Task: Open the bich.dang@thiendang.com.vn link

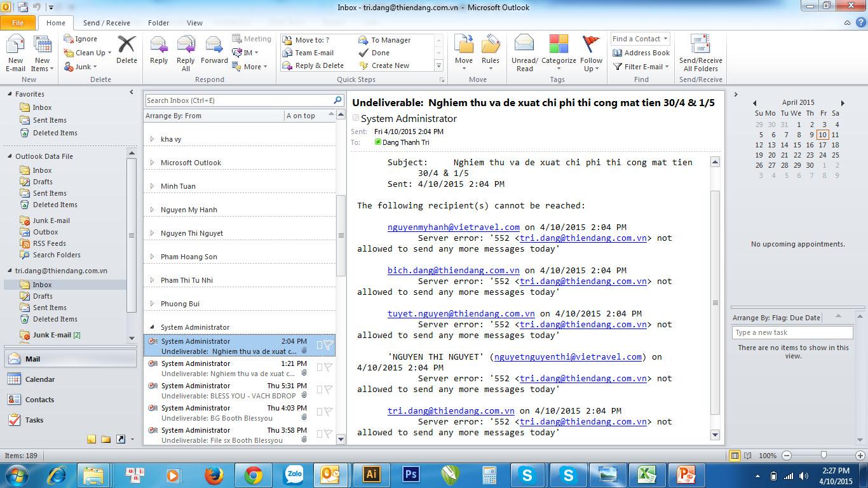Action: click(x=454, y=270)
